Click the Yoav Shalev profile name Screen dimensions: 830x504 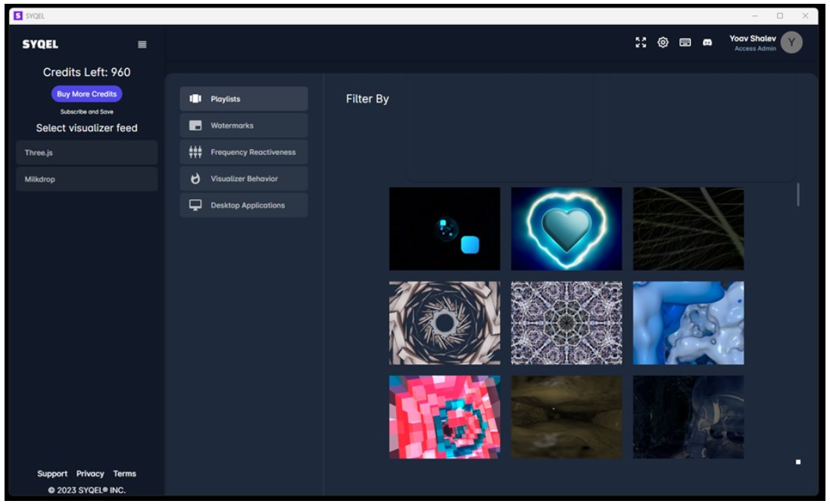coord(752,39)
